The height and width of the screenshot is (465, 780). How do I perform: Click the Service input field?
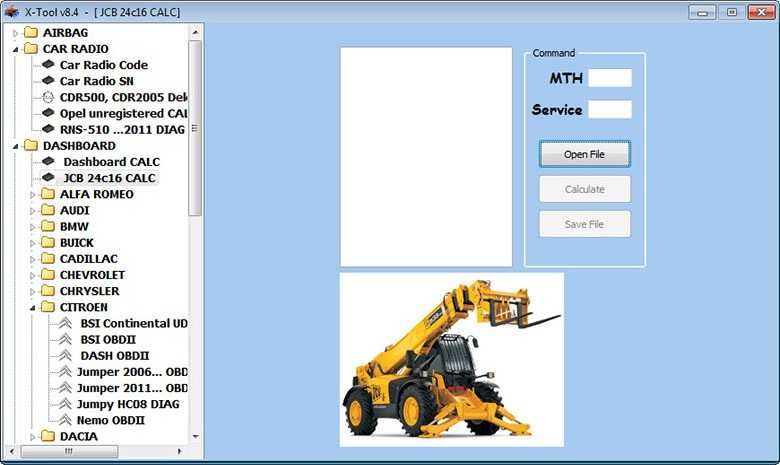pyautogui.click(x=610, y=109)
